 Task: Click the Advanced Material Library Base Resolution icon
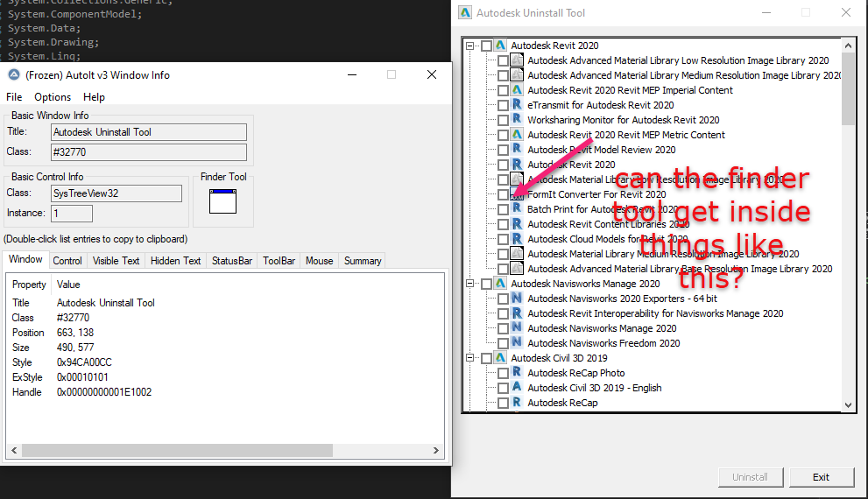pyautogui.click(x=517, y=268)
